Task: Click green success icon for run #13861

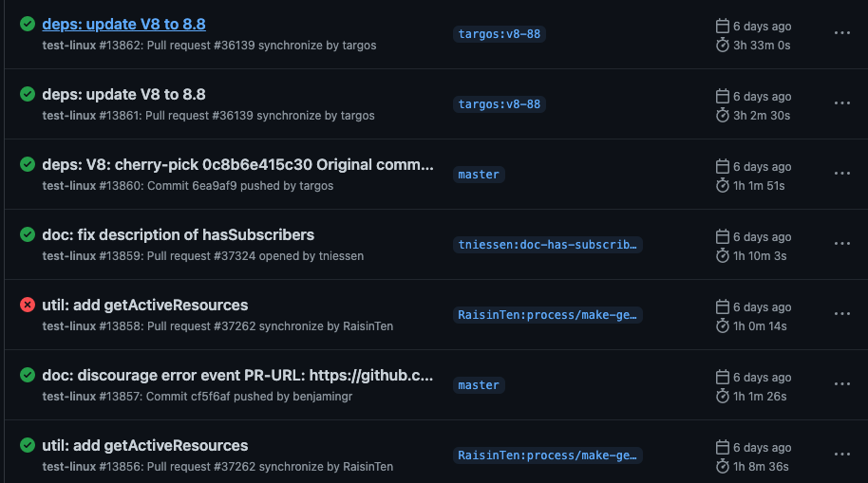Action: click(28, 94)
